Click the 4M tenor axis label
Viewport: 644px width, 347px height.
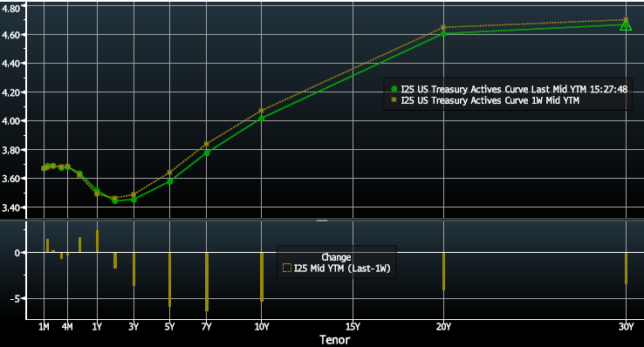coord(67,327)
